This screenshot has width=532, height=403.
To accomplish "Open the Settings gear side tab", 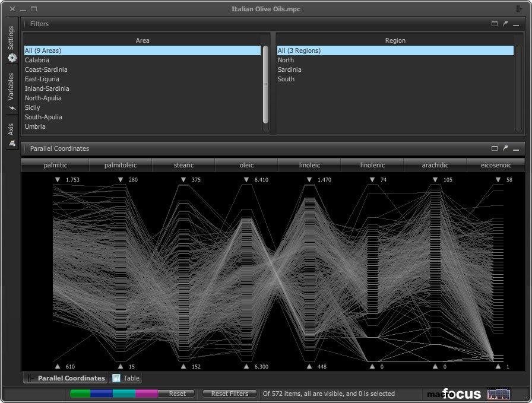I will pos(11,45).
